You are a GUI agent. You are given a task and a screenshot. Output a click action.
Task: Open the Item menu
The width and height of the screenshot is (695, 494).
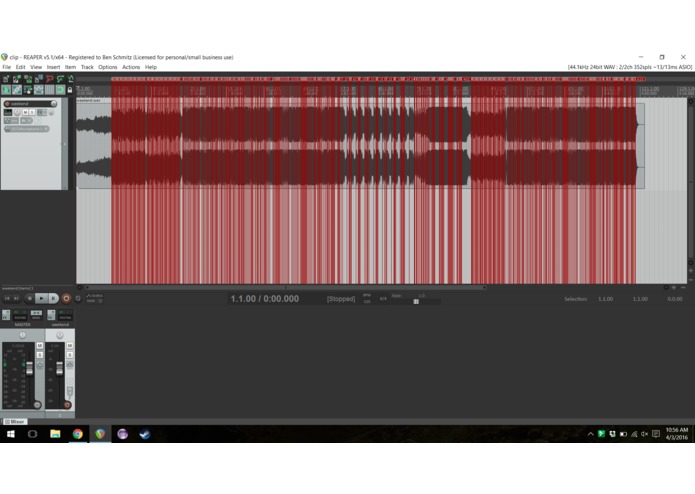70,67
